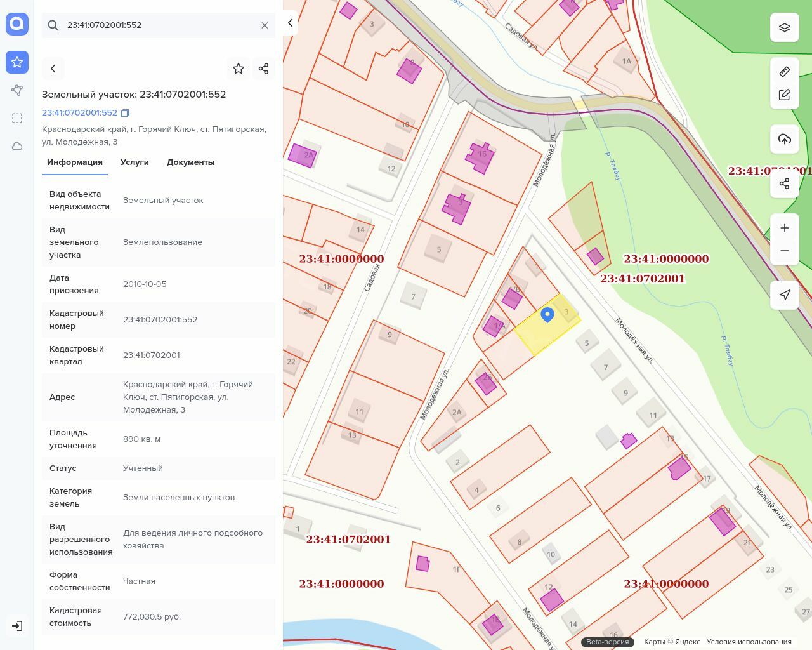
Task: Copy the cadastral number to clipboard
Action: (125, 113)
